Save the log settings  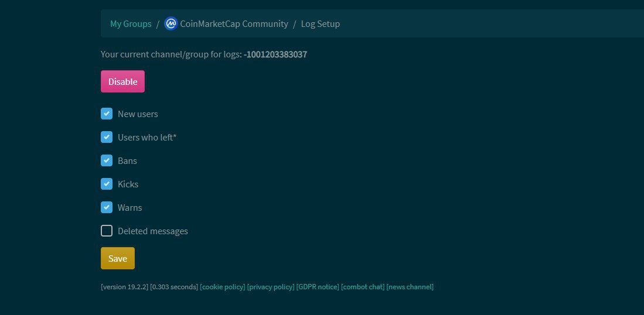[117, 258]
